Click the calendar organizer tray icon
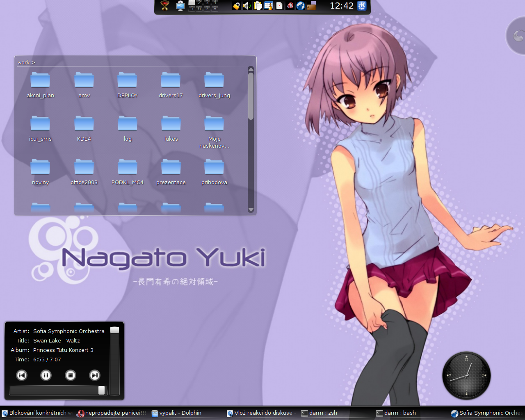This screenshot has width=525, height=420. (269, 6)
